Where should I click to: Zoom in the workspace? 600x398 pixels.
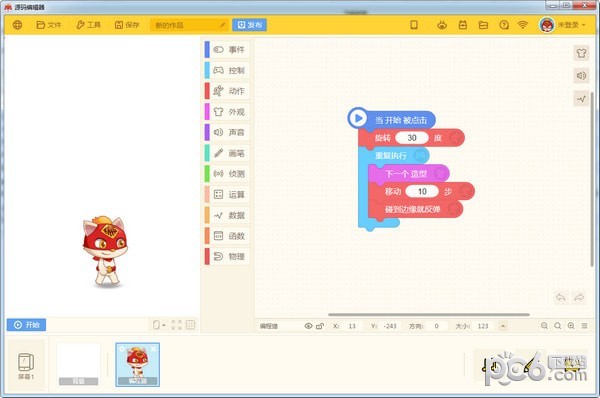571,326
